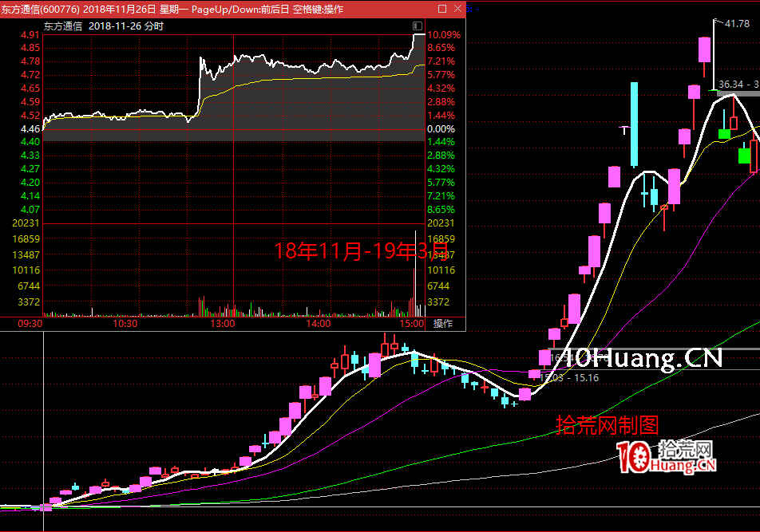Click the 10:30 time axis label
Image resolution: width=760 pixels, height=532 pixels.
tap(125, 323)
